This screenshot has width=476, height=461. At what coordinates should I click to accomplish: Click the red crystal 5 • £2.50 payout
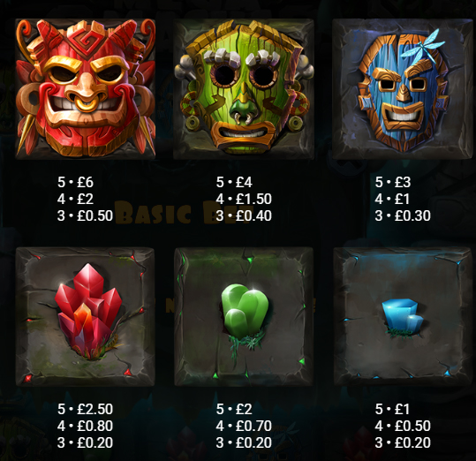click(x=85, y=409)
